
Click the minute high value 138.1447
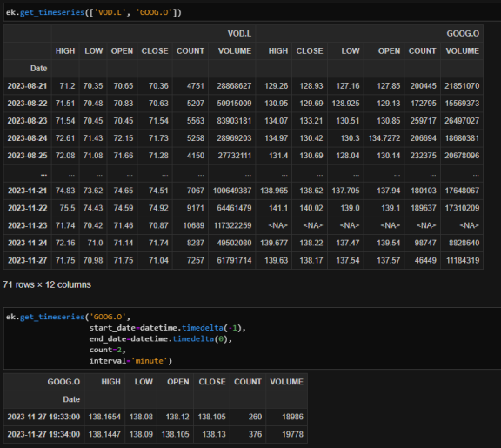coord(104,434)
